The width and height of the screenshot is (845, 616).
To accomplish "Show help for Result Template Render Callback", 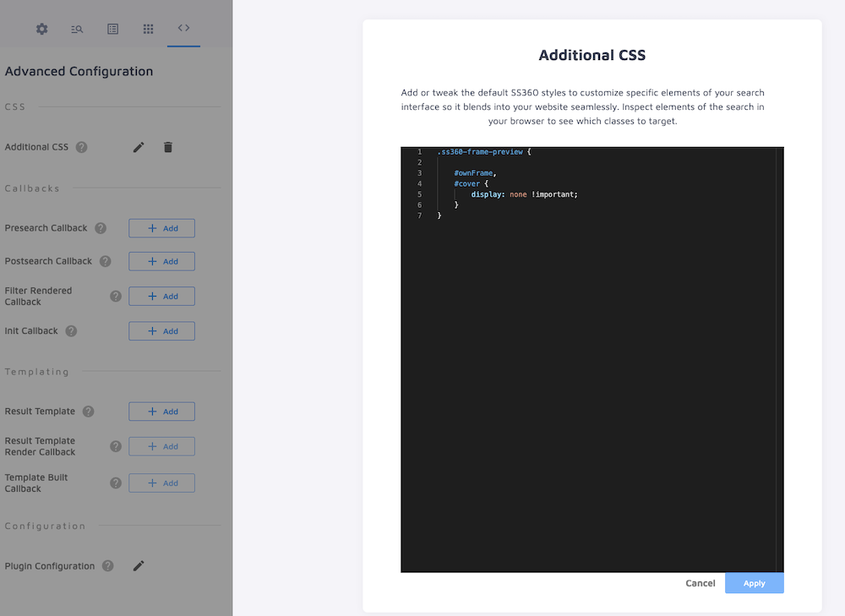I will tap(116, 446).
